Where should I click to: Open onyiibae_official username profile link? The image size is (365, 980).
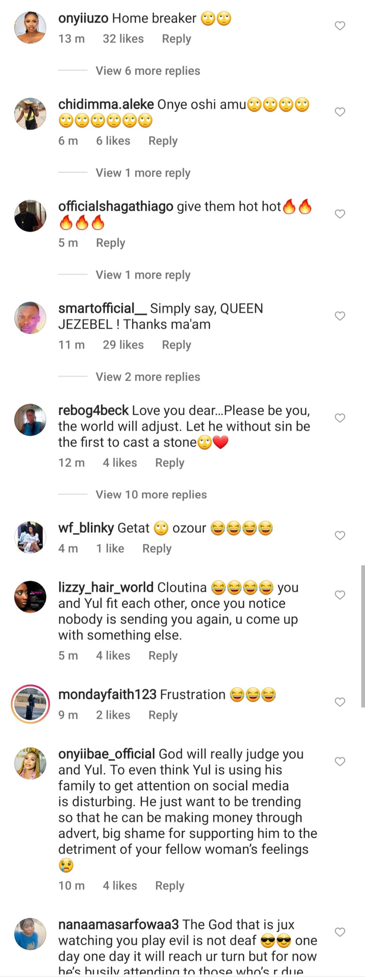pos(106,754)
